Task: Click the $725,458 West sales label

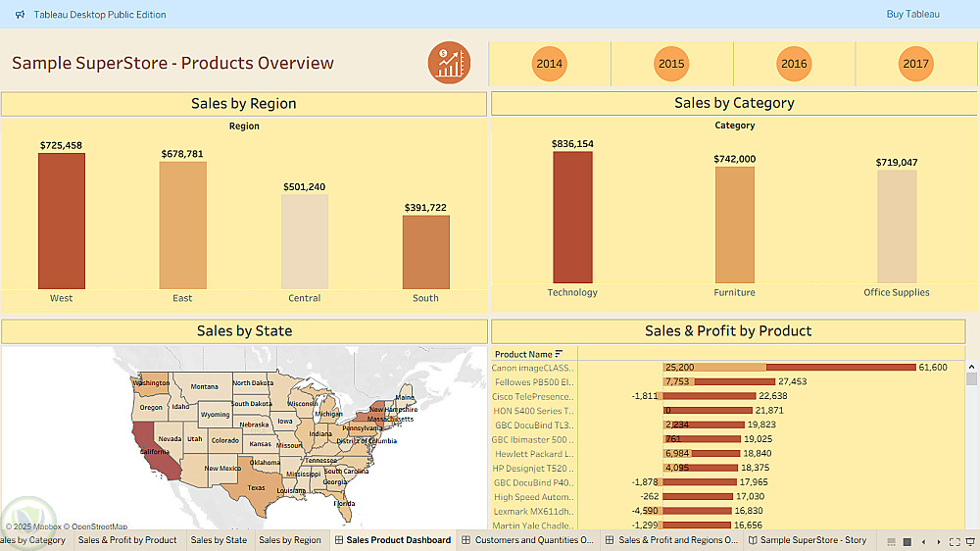Action: [61, 145]
